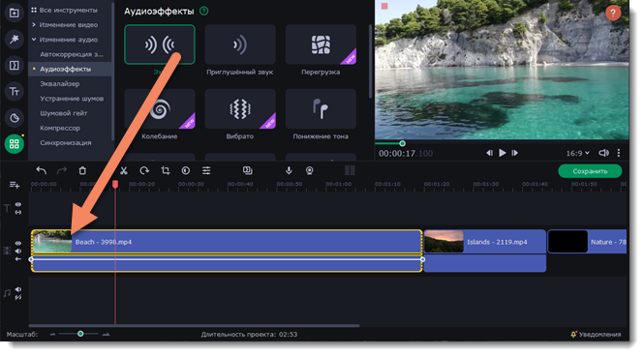Select the Колебание audio effect
This screenshot has width=644, height=356.
tap(160, 108)
